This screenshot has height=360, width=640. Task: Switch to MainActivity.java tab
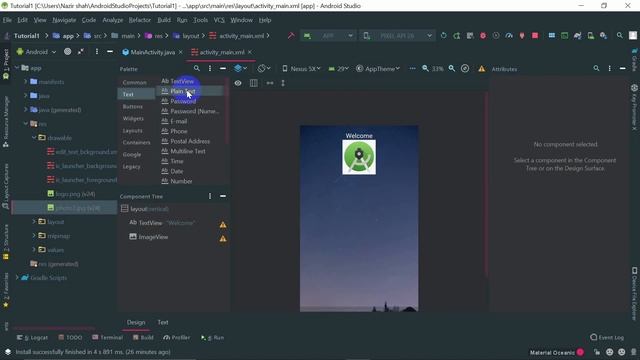[153, 52]
